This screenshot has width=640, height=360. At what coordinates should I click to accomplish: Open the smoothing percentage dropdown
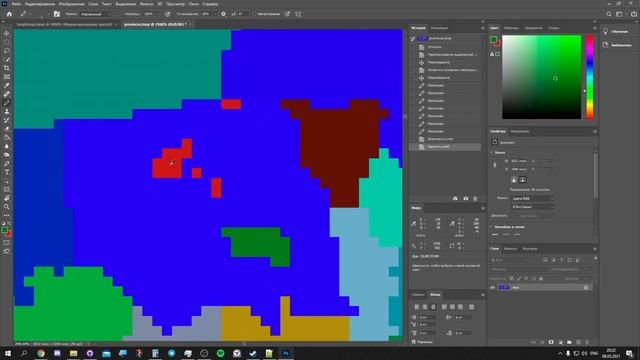[215, 14]
